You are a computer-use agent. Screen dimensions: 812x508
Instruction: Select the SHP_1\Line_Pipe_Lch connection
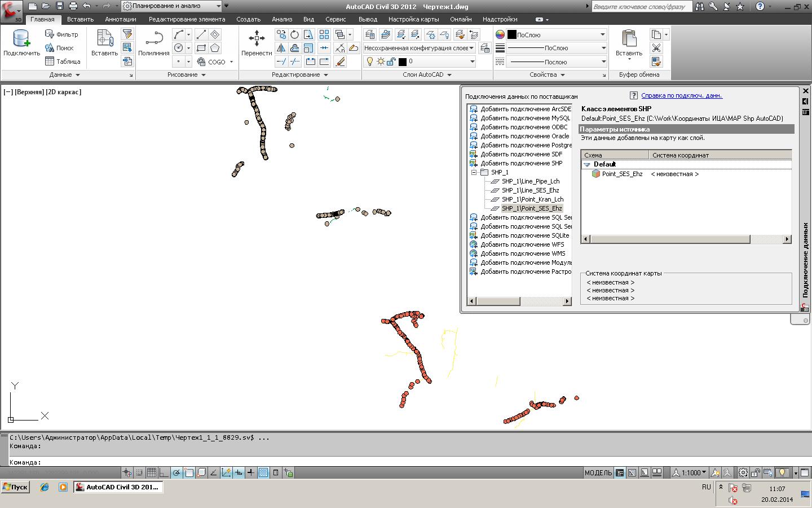531,181
